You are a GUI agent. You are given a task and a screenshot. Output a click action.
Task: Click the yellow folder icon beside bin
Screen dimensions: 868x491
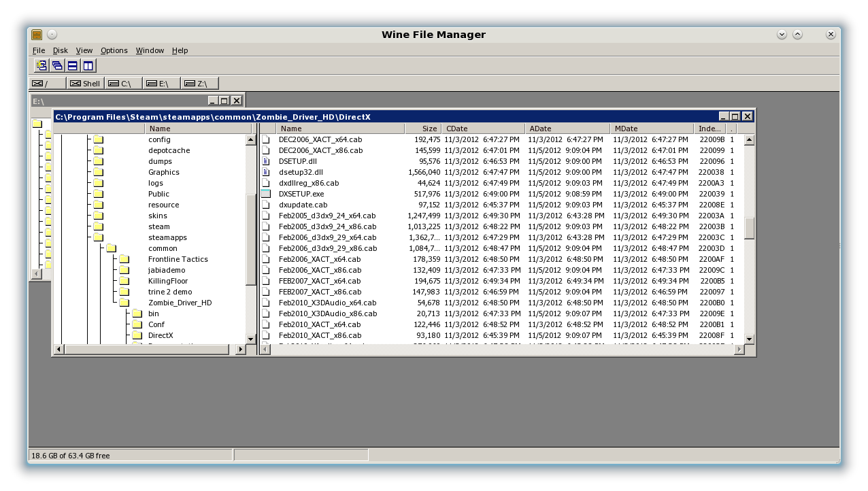point(137,314)
